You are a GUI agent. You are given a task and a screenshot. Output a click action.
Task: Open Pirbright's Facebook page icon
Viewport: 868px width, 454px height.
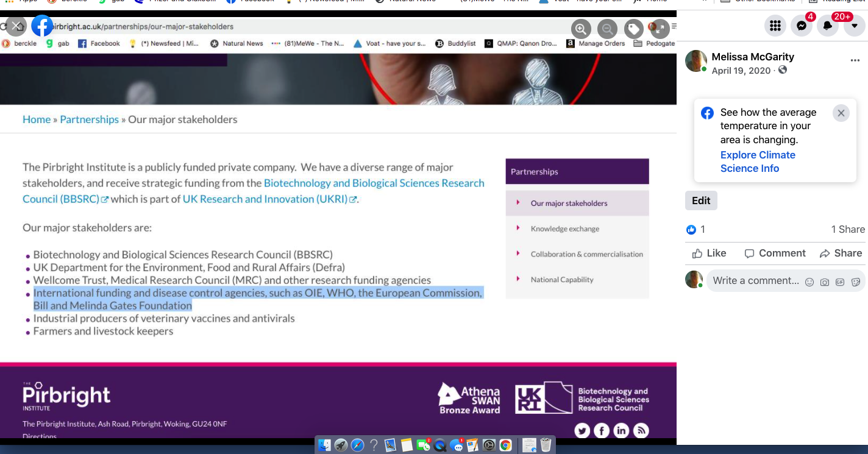[x=602, y=431]
